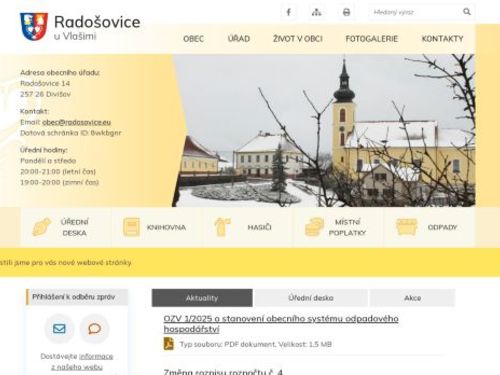Select the Aktuality tab

point(202,298)
